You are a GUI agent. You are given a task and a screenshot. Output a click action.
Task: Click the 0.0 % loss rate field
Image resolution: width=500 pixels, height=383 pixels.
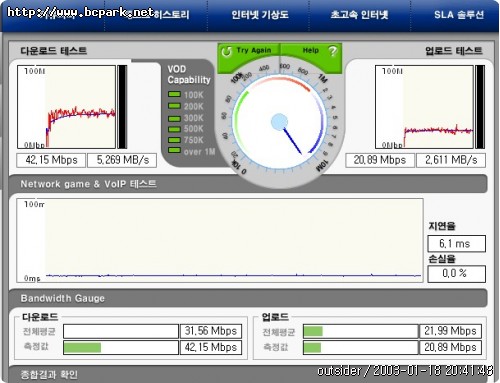(x=456, y=274)
